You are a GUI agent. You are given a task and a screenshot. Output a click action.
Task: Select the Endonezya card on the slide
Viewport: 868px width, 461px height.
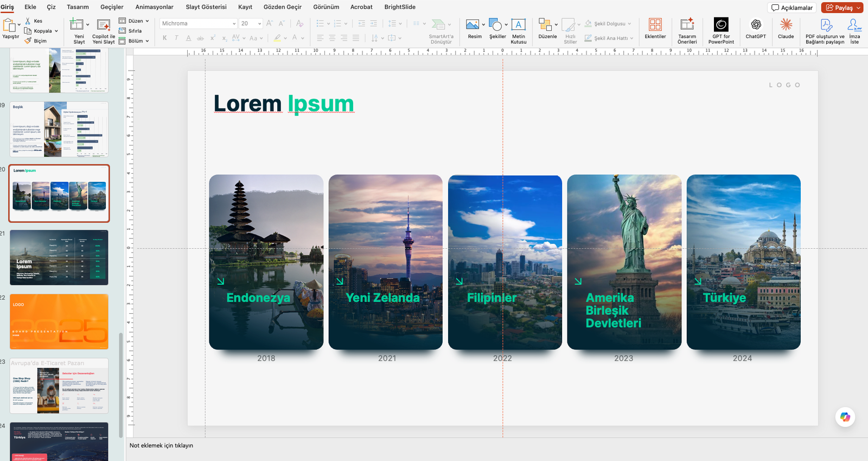[x=266, y=262]
